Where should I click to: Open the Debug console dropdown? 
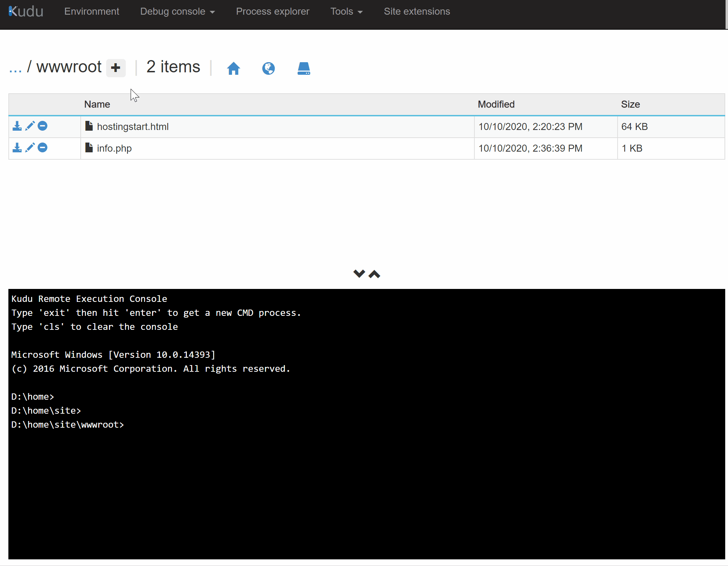coord(177,12)
